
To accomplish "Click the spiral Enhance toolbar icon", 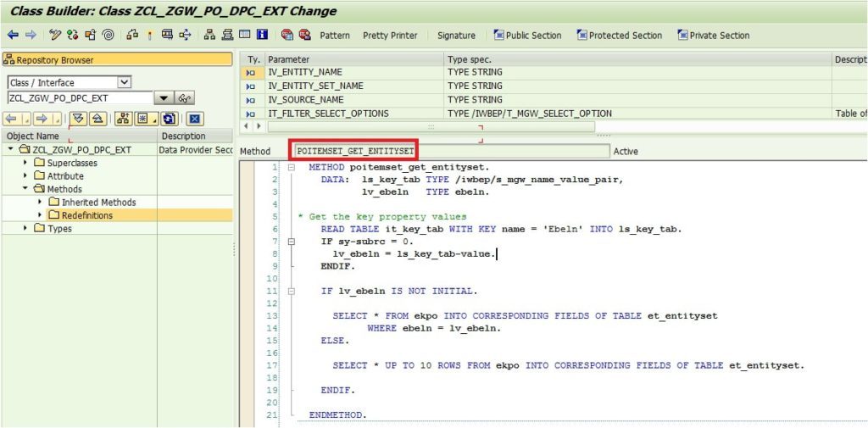I will [108, 35].
